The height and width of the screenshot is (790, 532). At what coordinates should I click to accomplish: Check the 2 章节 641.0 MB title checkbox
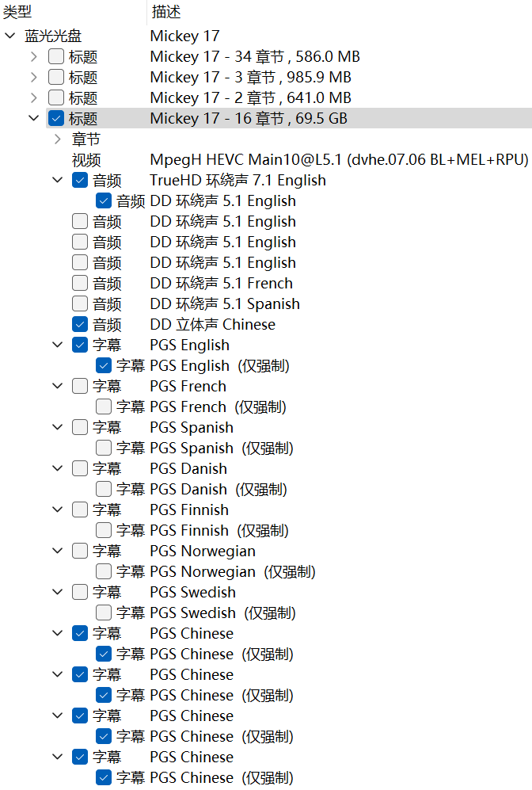pos(56,97)
